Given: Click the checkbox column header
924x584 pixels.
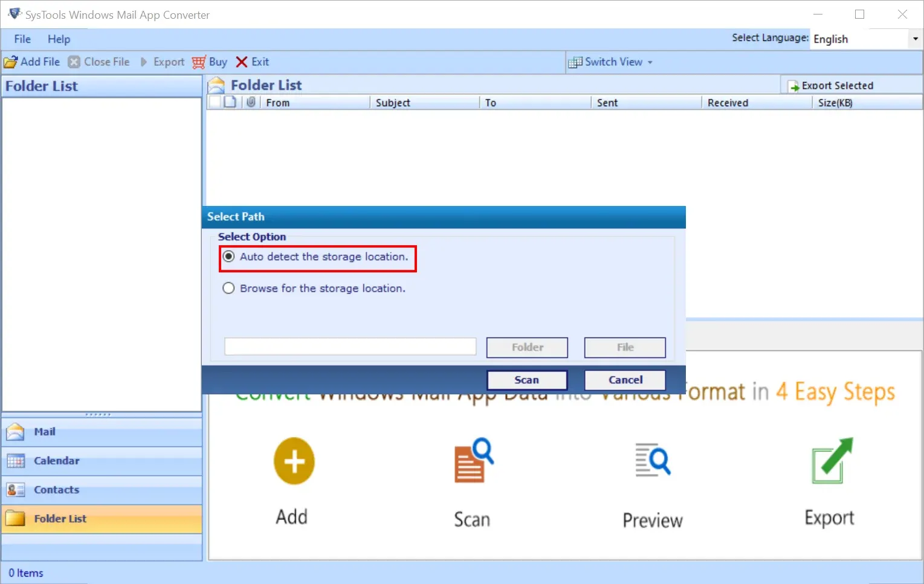Looking at the screenshot, I should click(x=215, y=102).
